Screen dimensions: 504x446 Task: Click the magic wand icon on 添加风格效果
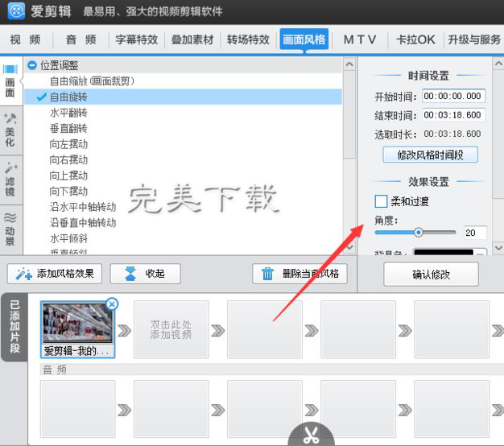pyautogui.click(x=24, y=274)
